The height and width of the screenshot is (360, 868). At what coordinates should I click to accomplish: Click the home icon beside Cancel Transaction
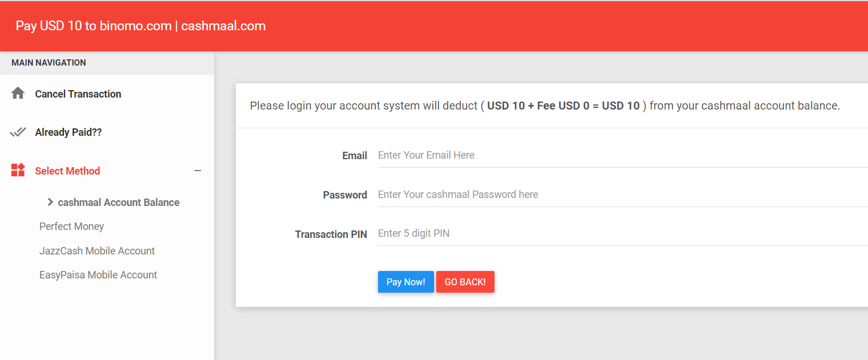point(18,94)
